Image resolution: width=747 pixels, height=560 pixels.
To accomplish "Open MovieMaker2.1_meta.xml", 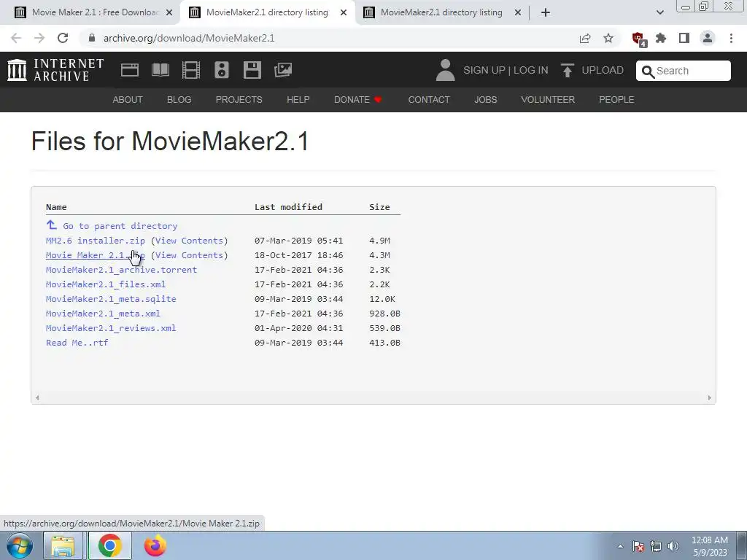I will point(103,314).
